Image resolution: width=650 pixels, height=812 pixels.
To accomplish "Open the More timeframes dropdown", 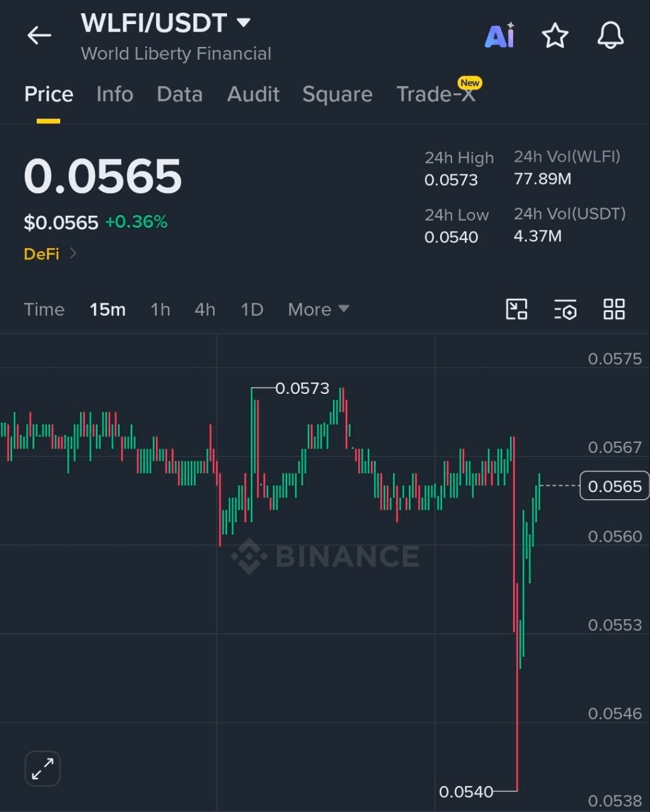I will click(318, 310).
